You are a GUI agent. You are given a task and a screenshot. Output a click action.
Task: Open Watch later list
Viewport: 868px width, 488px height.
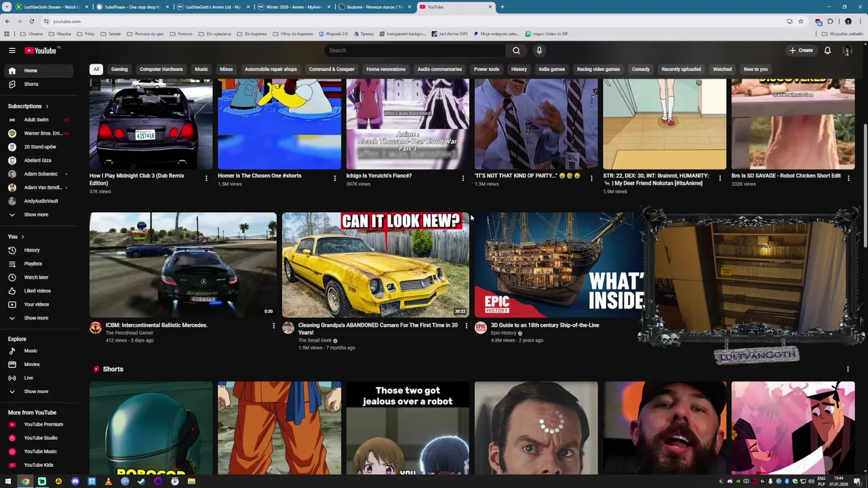[x=39, y=277]
